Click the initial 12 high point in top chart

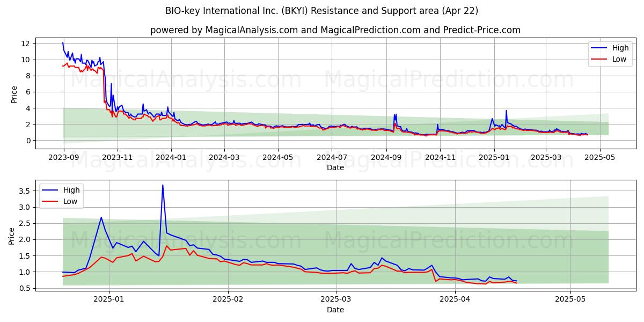(x=63, y=43)
